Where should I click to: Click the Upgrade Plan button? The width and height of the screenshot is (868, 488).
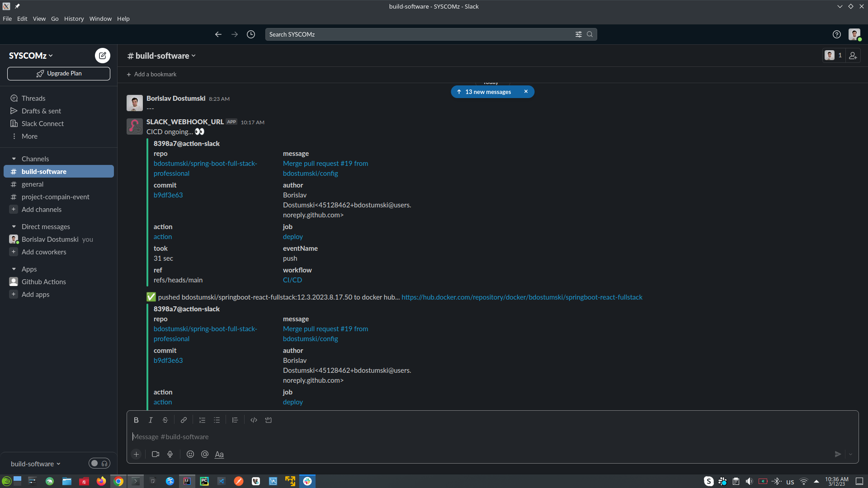coord(59,74)
